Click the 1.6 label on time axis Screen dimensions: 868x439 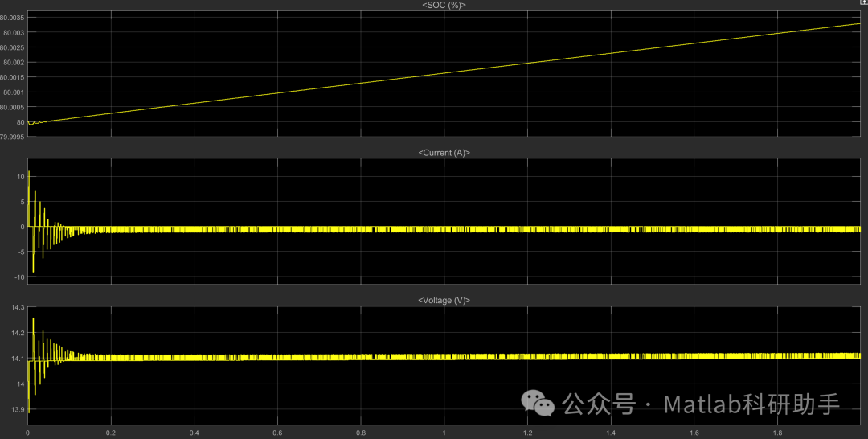(x=694, y=433)
